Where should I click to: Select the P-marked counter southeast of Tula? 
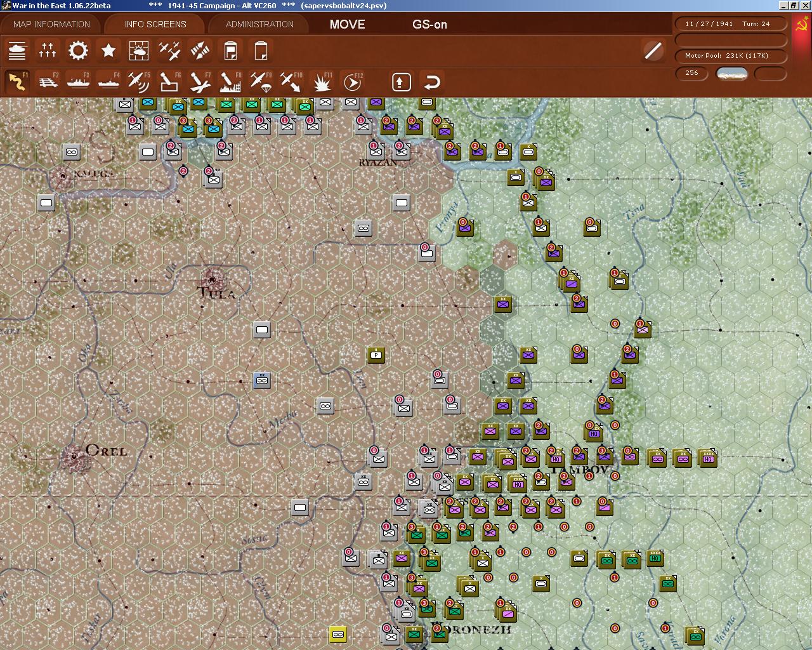pyautogui.click(x=376, y=355)
